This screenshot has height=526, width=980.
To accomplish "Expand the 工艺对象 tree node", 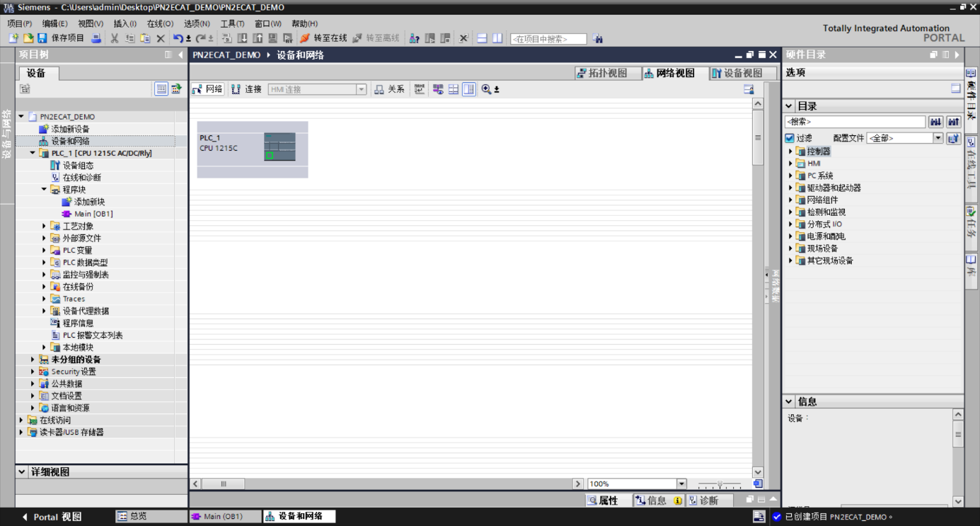I will (44, 227).
